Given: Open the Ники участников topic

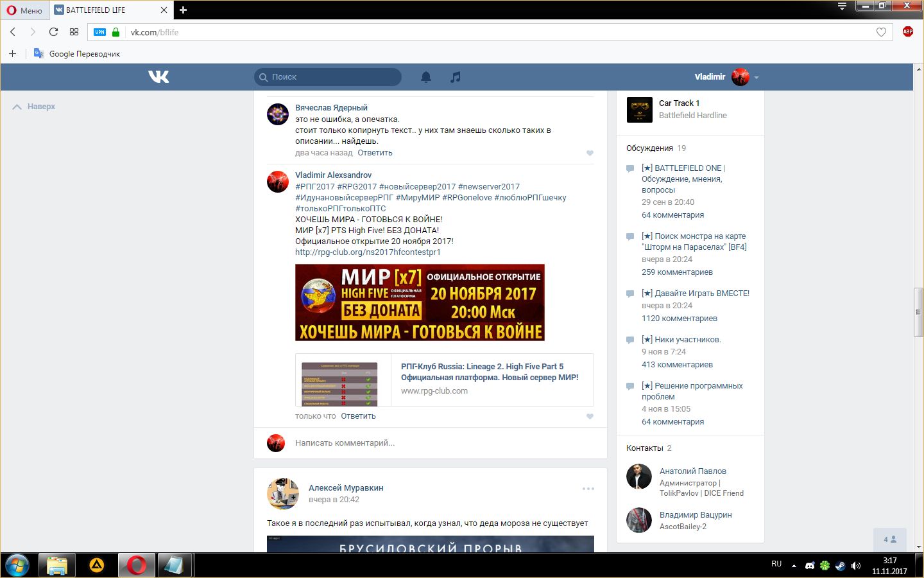Looking at the screenshot, I should [681, 340].
